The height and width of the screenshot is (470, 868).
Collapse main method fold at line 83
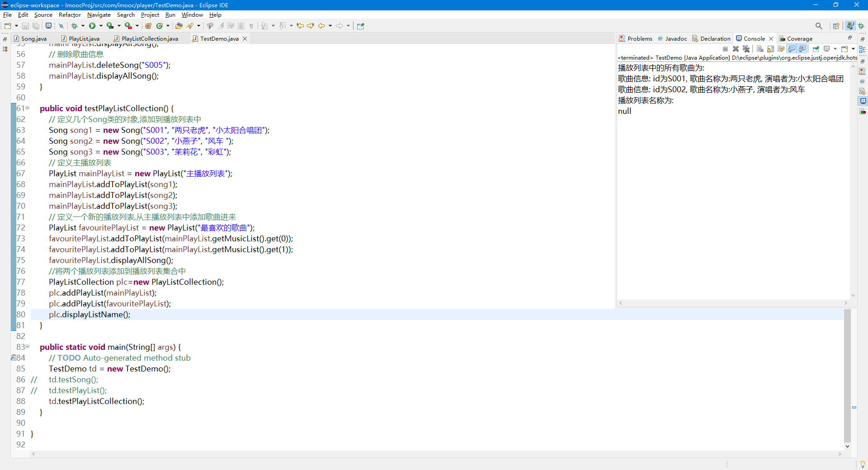[28, 347]
